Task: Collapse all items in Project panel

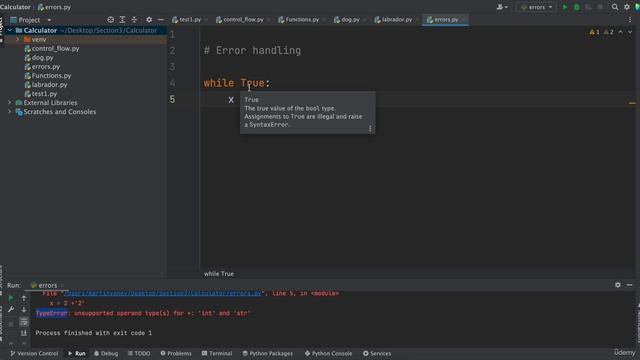Action: point(134,20)
